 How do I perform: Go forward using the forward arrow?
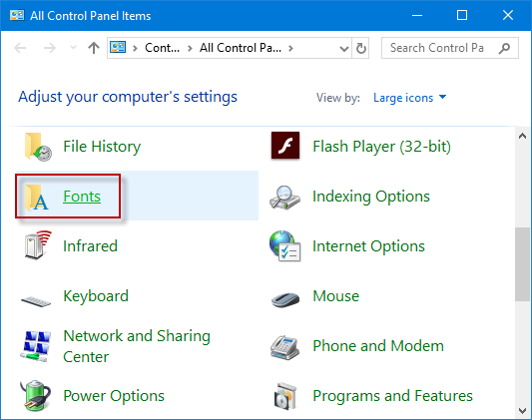(x=50, y=48)
